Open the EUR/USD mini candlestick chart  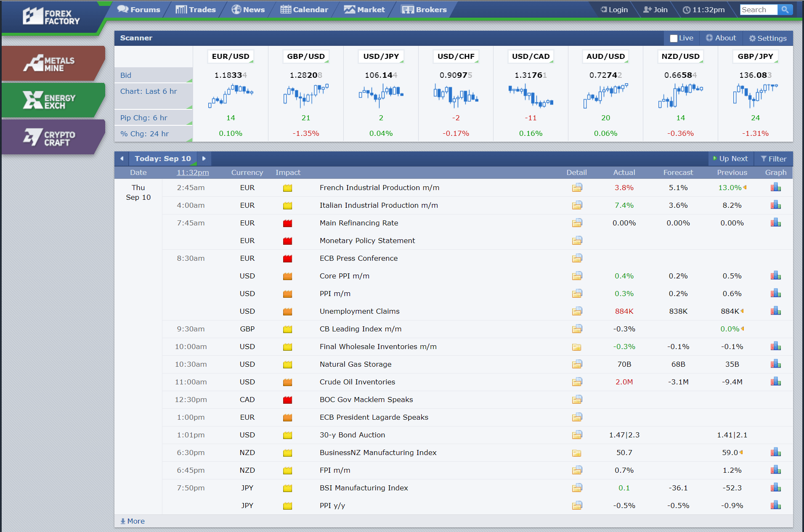(x=231, y=96)
